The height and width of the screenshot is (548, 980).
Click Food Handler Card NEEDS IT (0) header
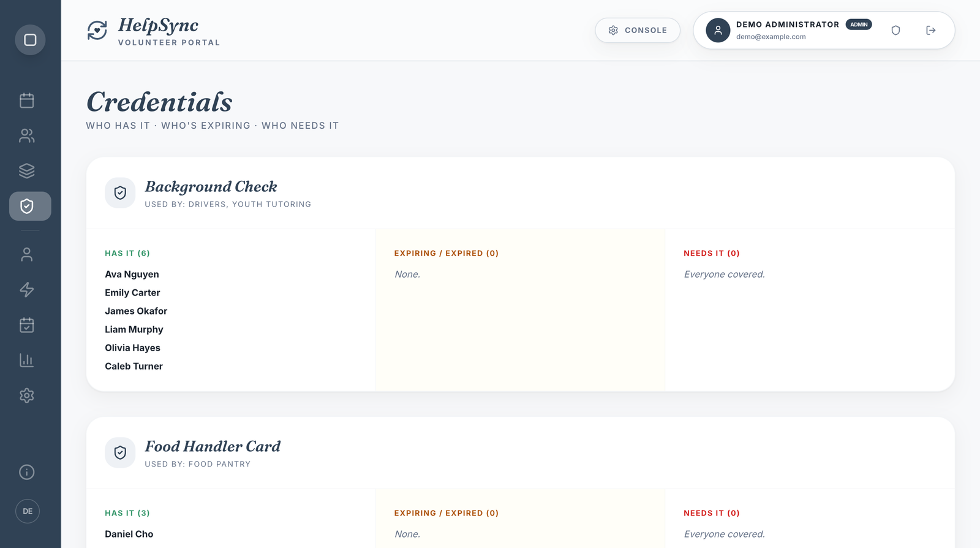(x=712, y=513)
